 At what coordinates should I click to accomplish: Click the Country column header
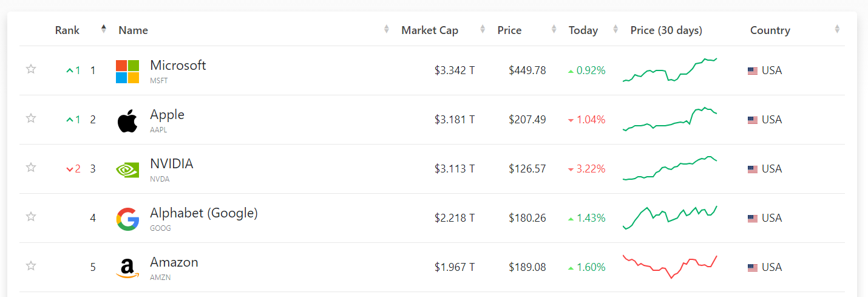pyautogui.click(x=770, y=30)
